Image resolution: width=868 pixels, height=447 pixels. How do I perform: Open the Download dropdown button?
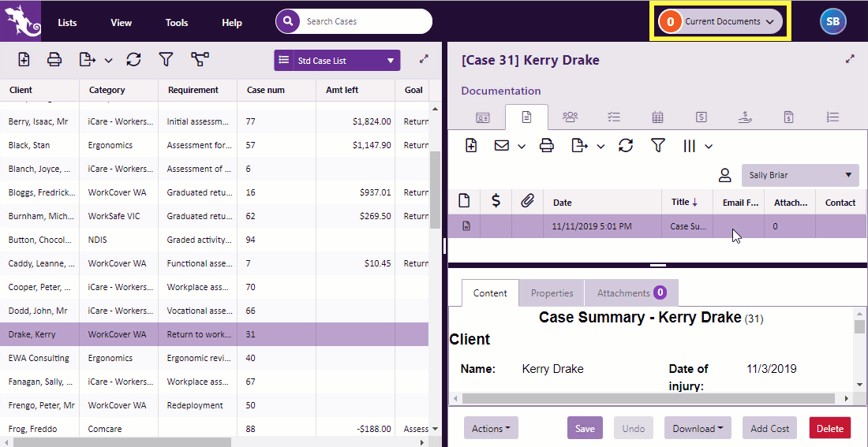click(697, 428)
